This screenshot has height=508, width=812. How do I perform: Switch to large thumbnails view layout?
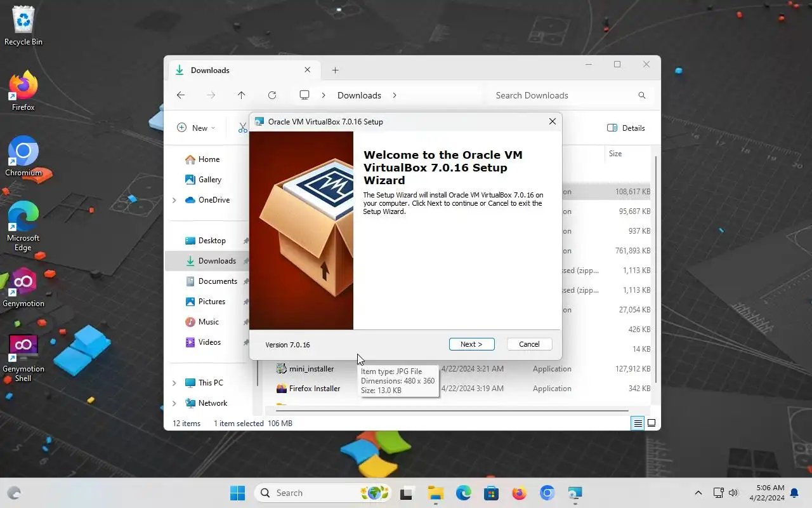651,424
